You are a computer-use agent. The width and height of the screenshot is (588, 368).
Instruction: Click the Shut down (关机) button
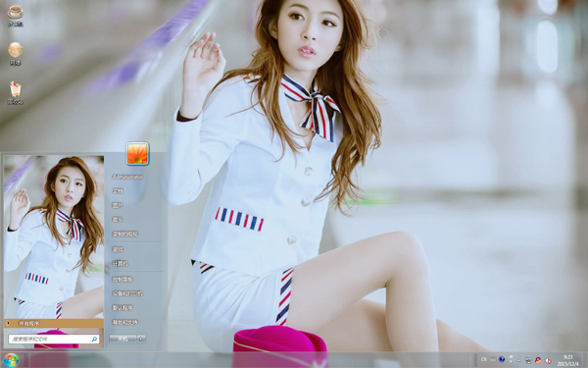point(122,340)
